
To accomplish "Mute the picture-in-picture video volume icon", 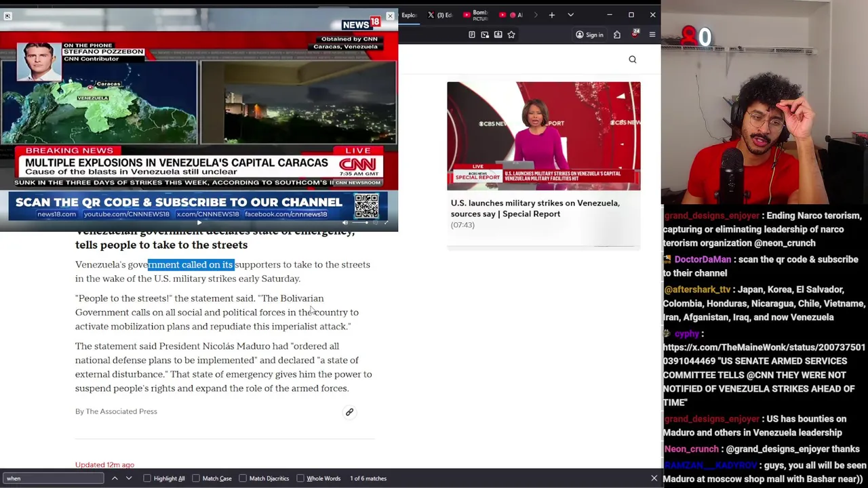I will tap(345, 222).
